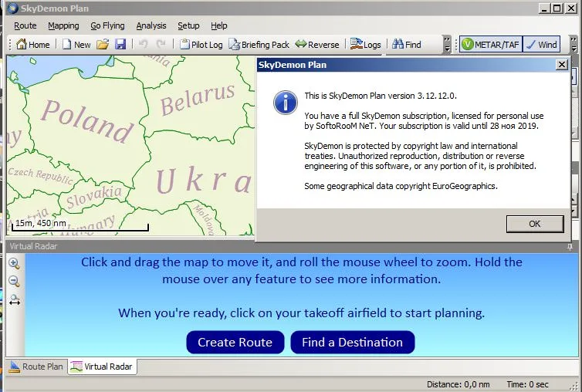
Task: Click the Belarus label on map
Action: click(x=197, y=99)
